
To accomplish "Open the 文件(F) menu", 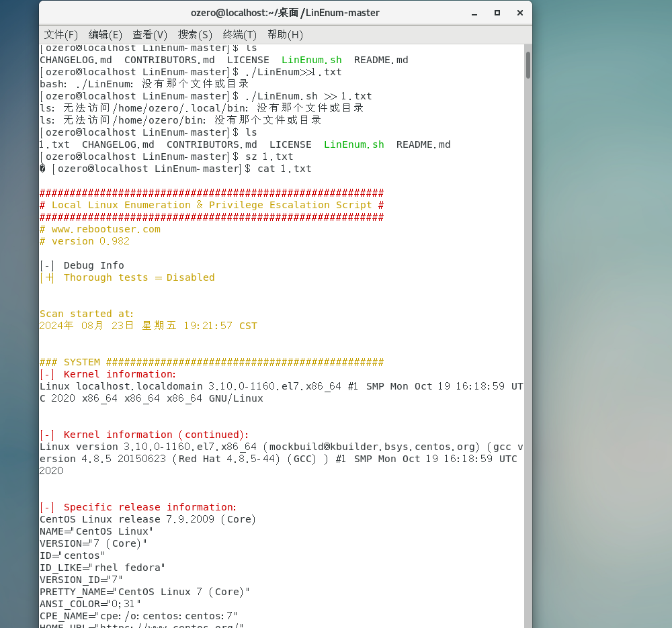I will click(x=60, y=34).
